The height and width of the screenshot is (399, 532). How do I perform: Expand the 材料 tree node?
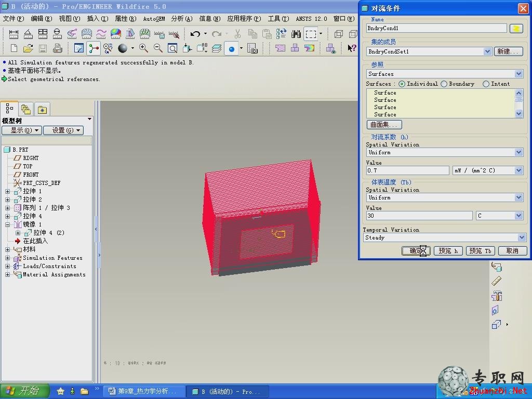point(7,250)
